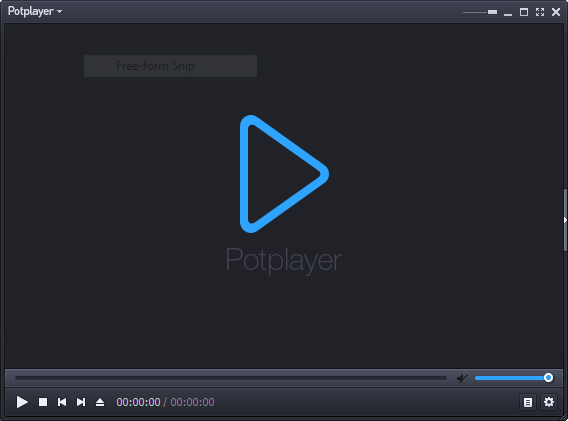This screenshot has width=568, height=421.
Task: Open a file using the eject icon
Action: [x=100, y=402]
